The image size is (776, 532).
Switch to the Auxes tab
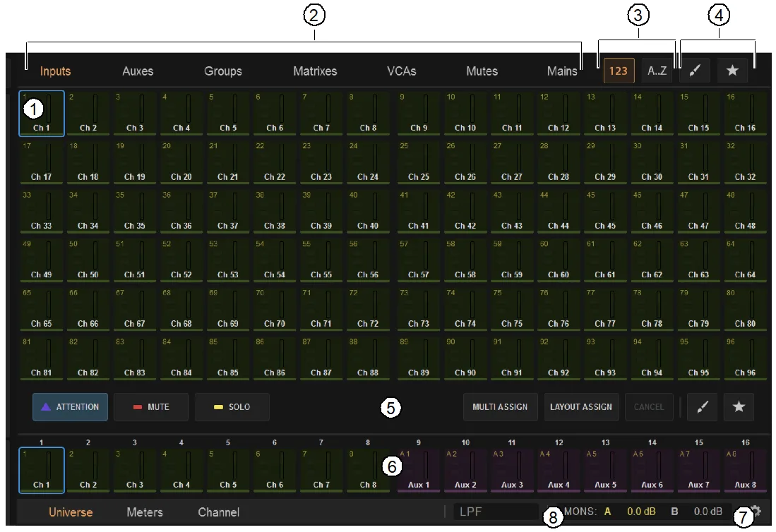point(138,71)
